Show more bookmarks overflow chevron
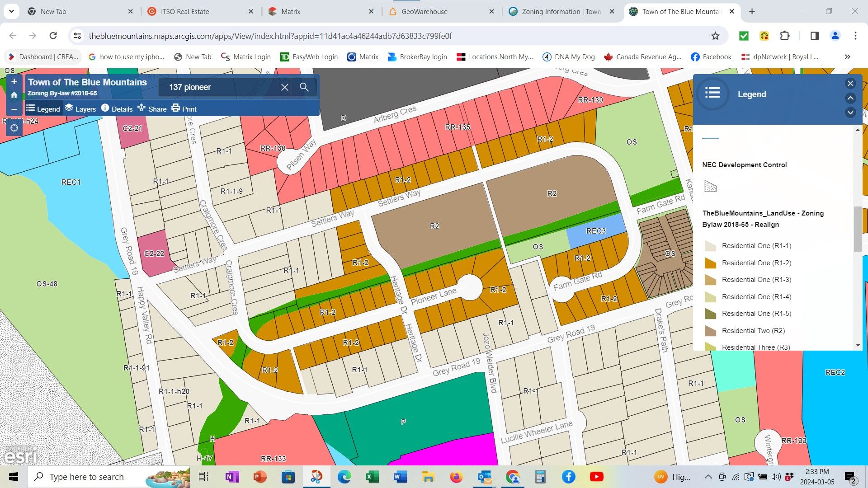The width and height of the screenshot is (868, 488). [x=847, y=57]
